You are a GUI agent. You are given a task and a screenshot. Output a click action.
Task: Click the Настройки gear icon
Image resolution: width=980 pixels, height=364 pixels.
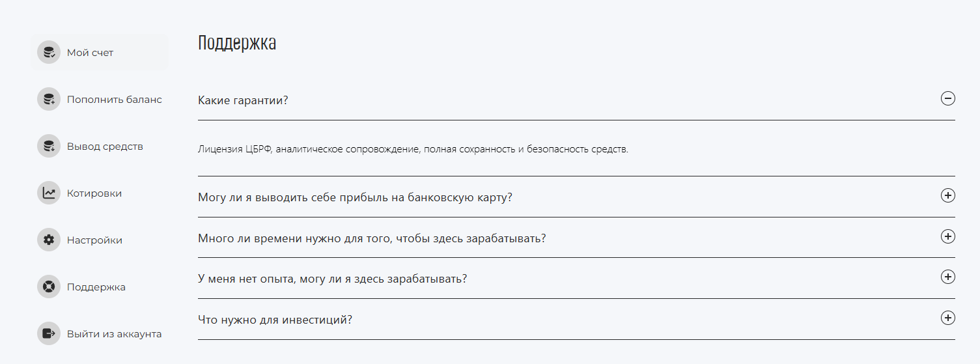point(49,240)
